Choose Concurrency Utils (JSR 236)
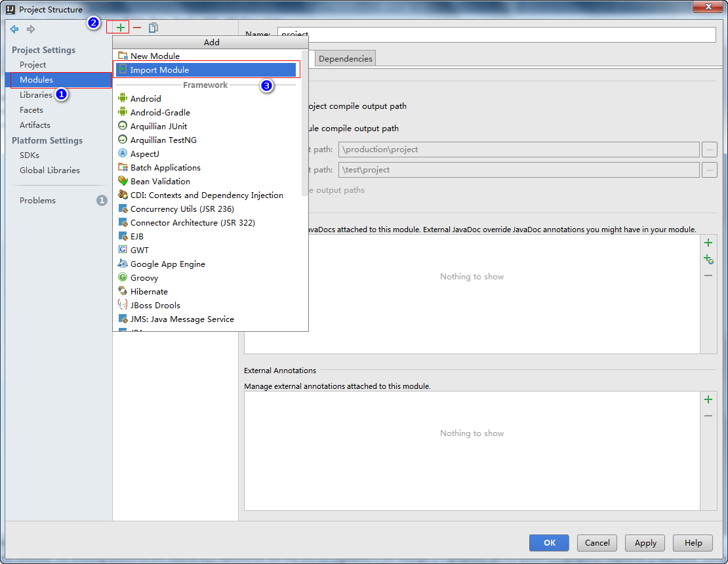The image size is (728, 564). [207, 209]
